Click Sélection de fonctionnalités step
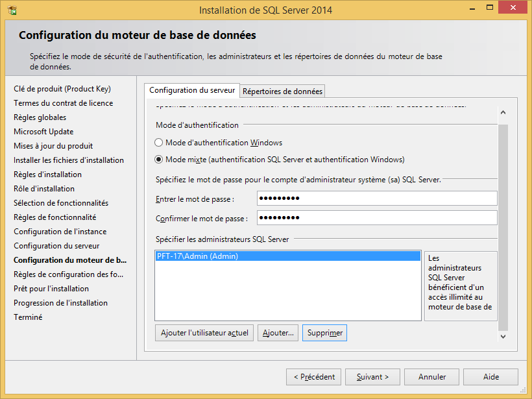532x399 pixels. click(61, 203)
